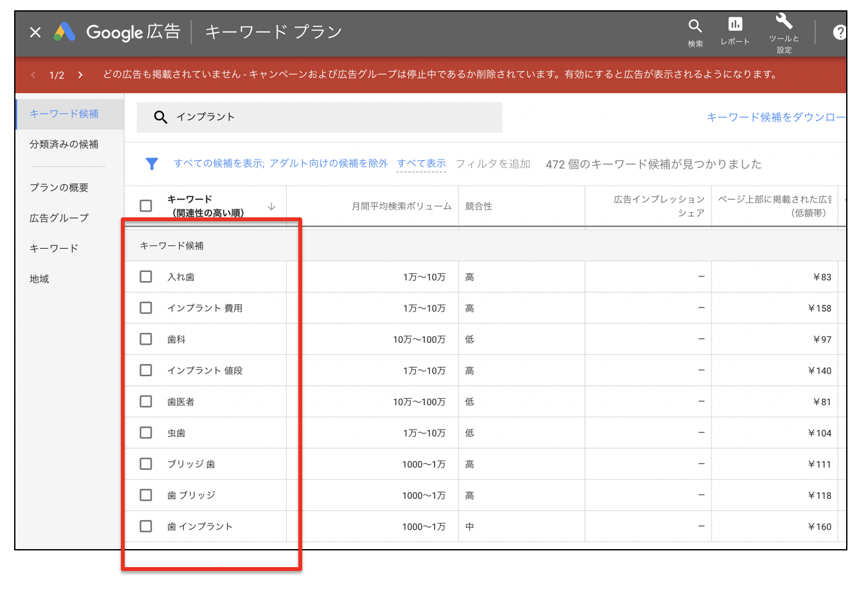868x589 pixels.
Task: Open 分類済みの候補 in the sidebar
Action: pyautogui.click(x=64, y=144)
